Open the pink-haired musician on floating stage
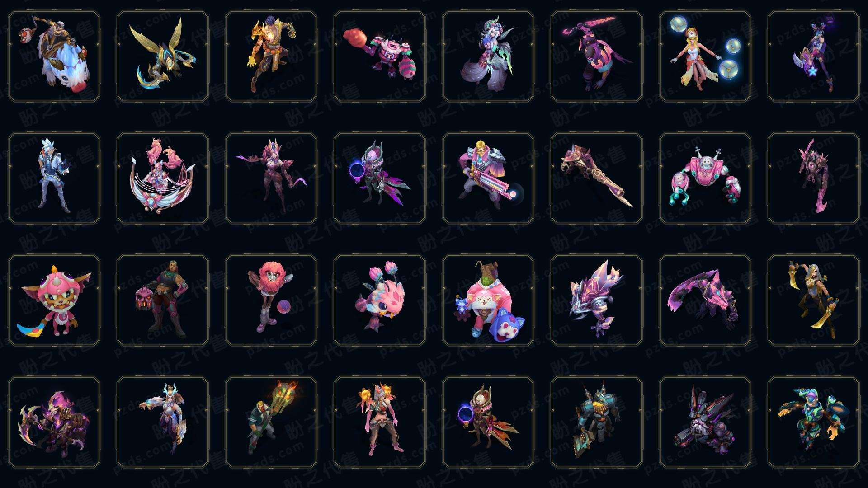The height and width of the screenshot is (488, 868). (x=163, y=178)
